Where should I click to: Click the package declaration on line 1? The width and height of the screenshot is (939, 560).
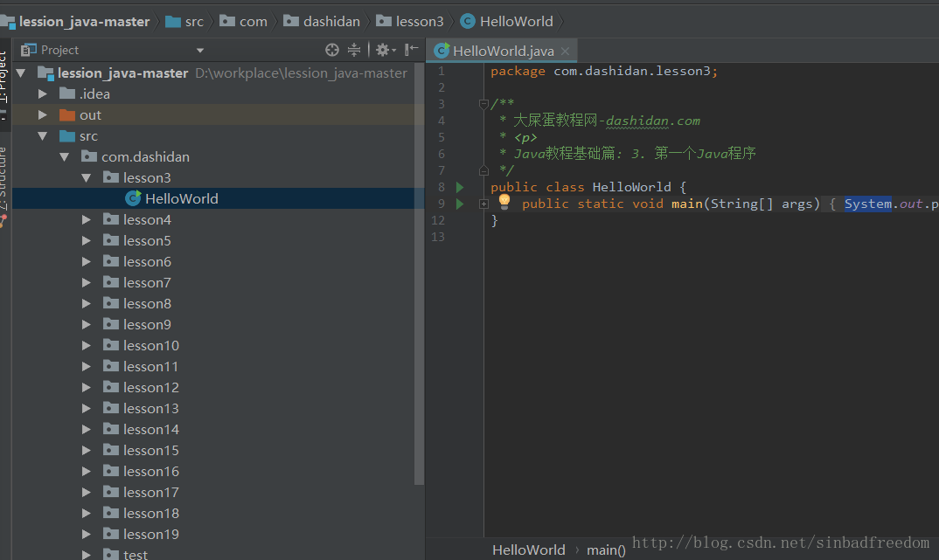pos(604,71)
